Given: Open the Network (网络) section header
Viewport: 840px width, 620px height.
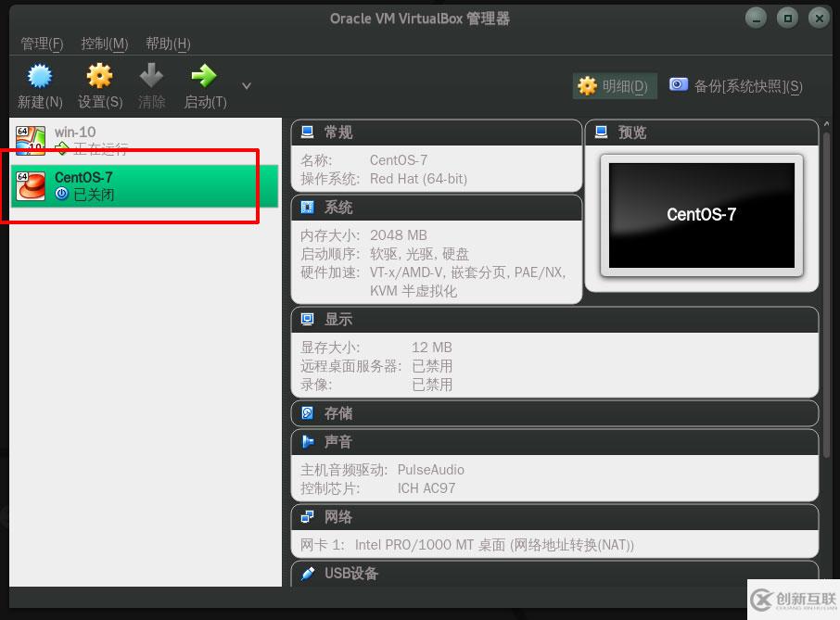Looking at the screenshot, I should pos(554,517).
